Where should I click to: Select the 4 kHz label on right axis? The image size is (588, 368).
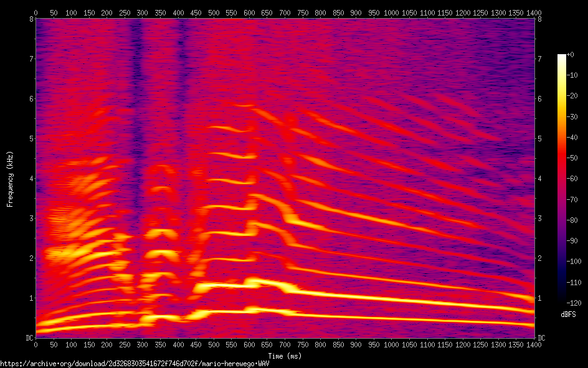[x=539, y=179]
